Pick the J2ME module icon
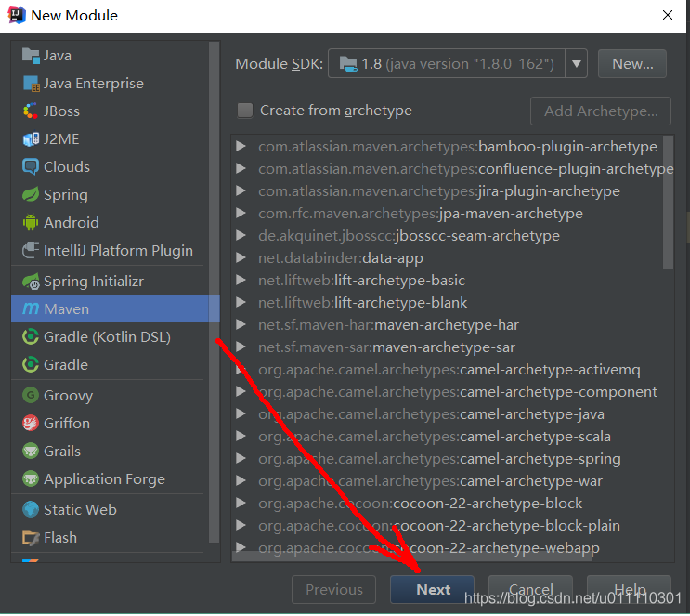This screenshot has width=690, height=616. point(31,139)
